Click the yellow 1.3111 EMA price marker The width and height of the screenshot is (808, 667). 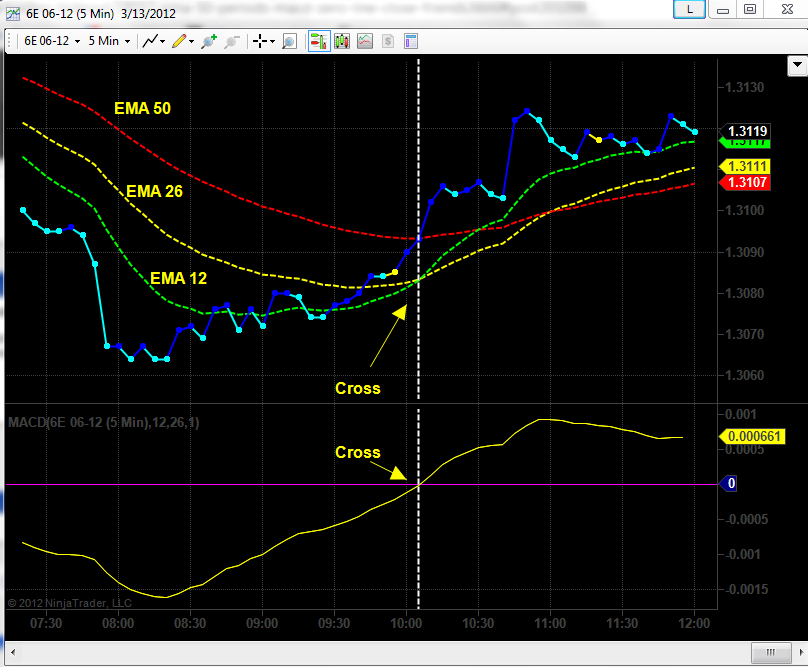(x=745, y=166)
